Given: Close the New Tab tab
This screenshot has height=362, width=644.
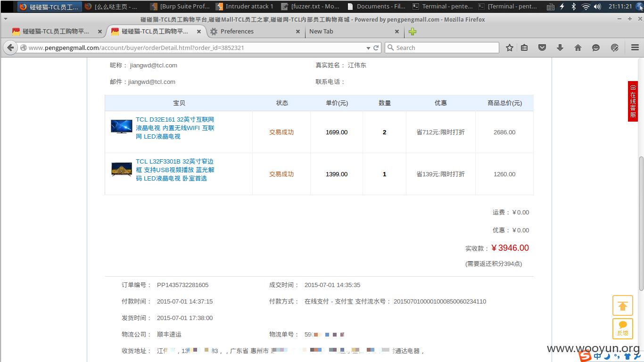Looking at the screenshot, I should [x=397, y=32].
